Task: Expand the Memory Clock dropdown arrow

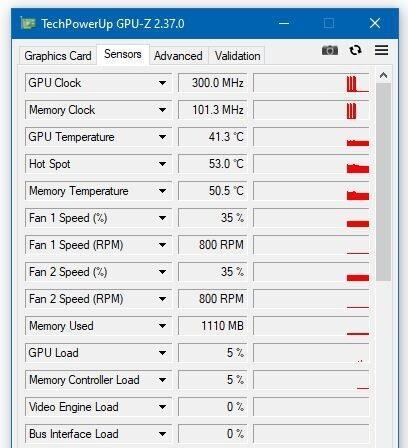Action: (162, 110)
